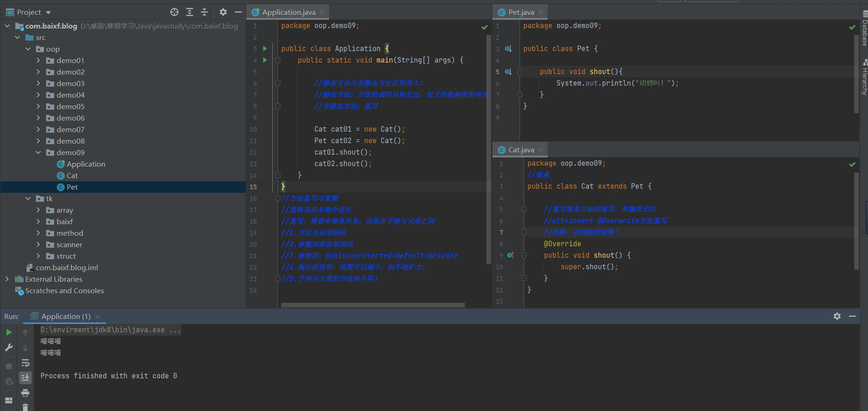The width and height of the screenshot is (868, 411).
Task: Click the overridden marker beside Pet shout method
Action: (x=508, y=71)
